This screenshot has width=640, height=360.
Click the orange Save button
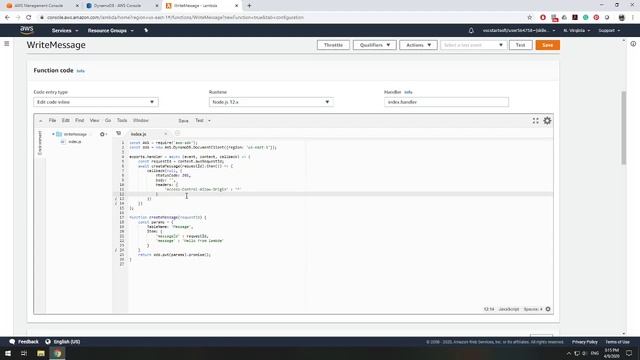click(547, 45)
